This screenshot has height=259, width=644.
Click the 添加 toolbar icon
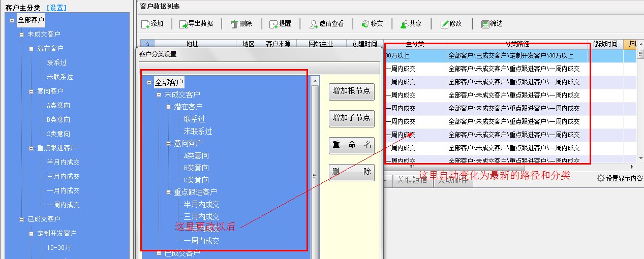point(145,24)
